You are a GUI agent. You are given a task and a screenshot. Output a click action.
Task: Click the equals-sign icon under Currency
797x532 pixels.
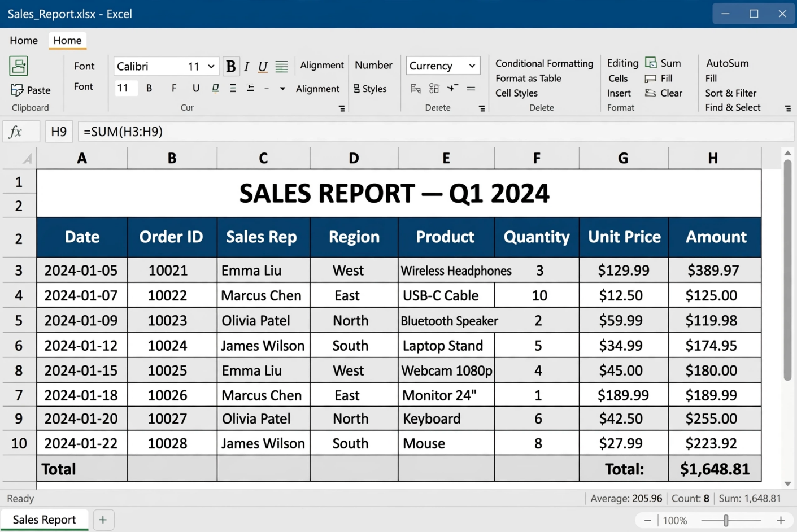click(471, 89)
